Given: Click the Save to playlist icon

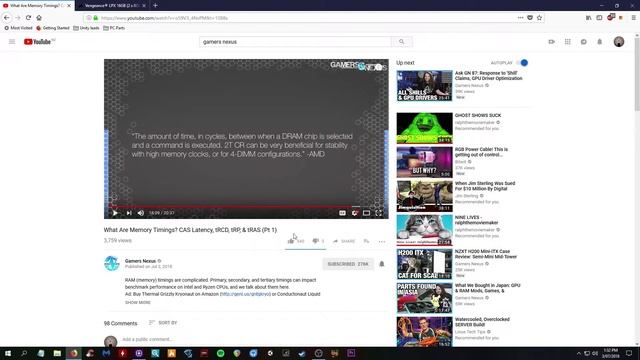Looking at the screenshot, I should pos(366,241).
